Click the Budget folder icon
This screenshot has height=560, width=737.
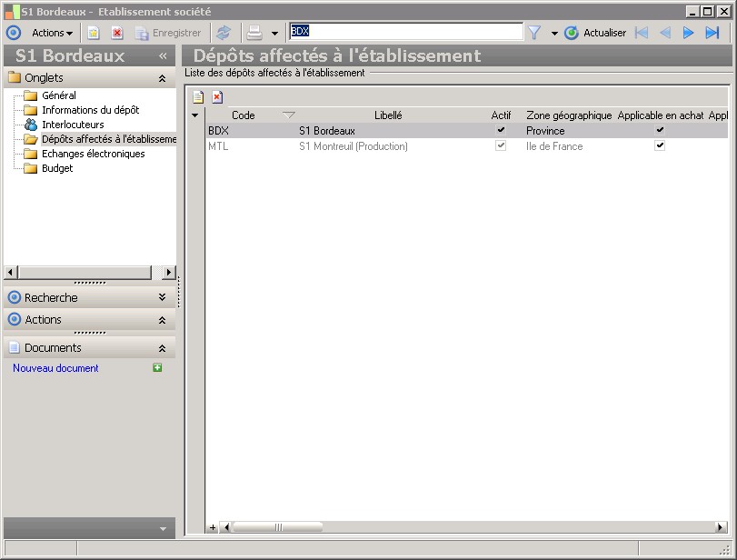point(31,168)
